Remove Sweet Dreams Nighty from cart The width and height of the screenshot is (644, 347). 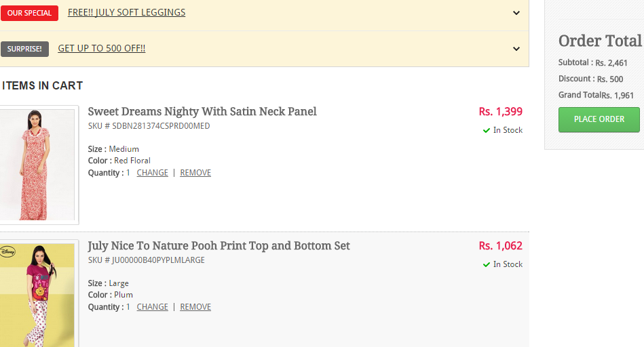195,173
